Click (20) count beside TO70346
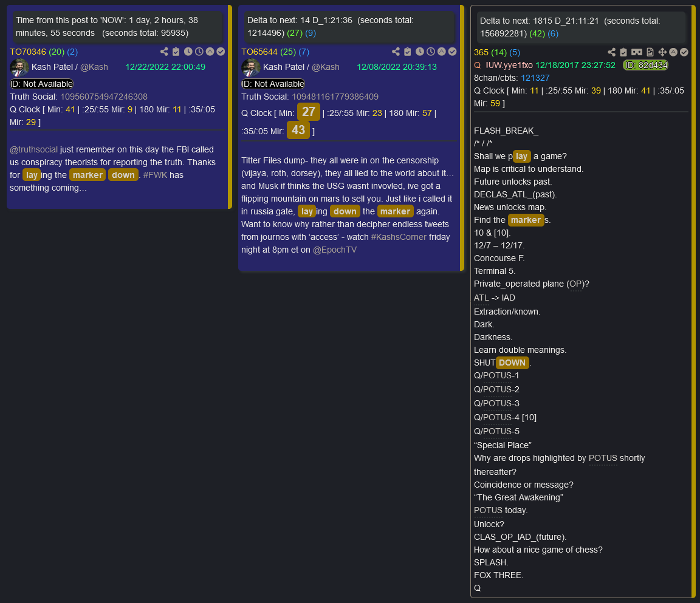Viewport: 700px width, 603px height. click(x=57, y=52)
